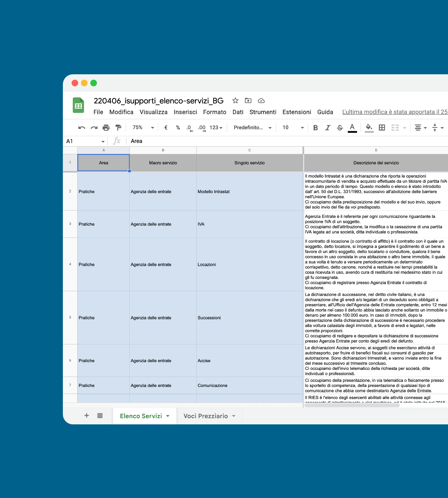The image size is (448, 498).
Task: Add a new sheet with plus icon
Action: click(x=87, y=416)
